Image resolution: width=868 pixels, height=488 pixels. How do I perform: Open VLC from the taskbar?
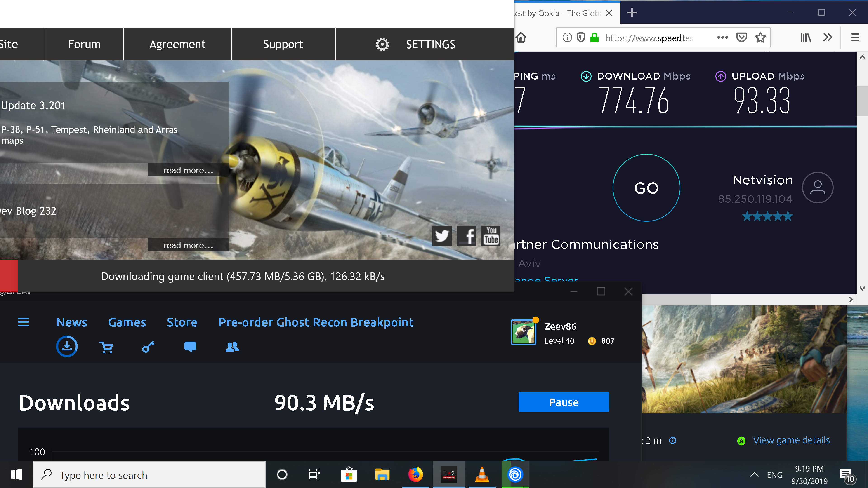click(482, 474)
